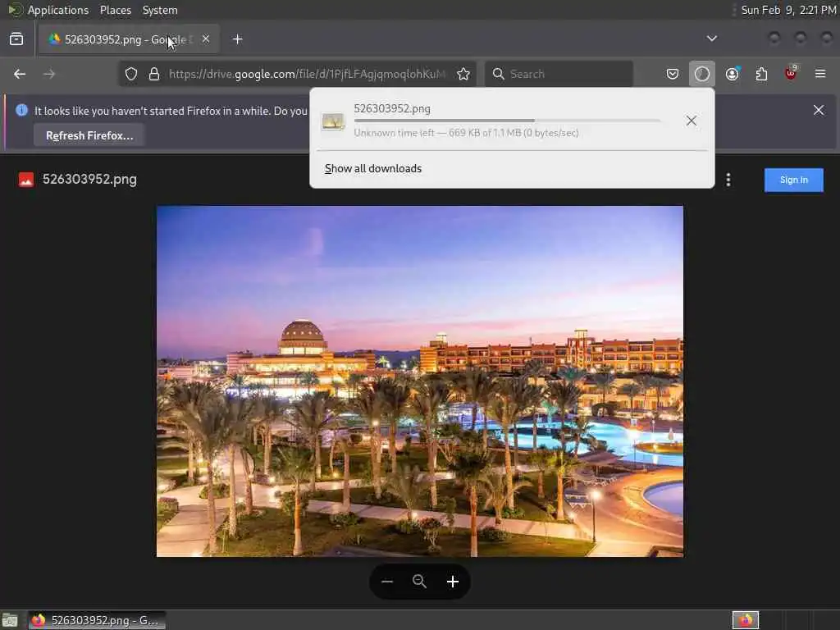Open a new tab with the plus button

(238, 39)
